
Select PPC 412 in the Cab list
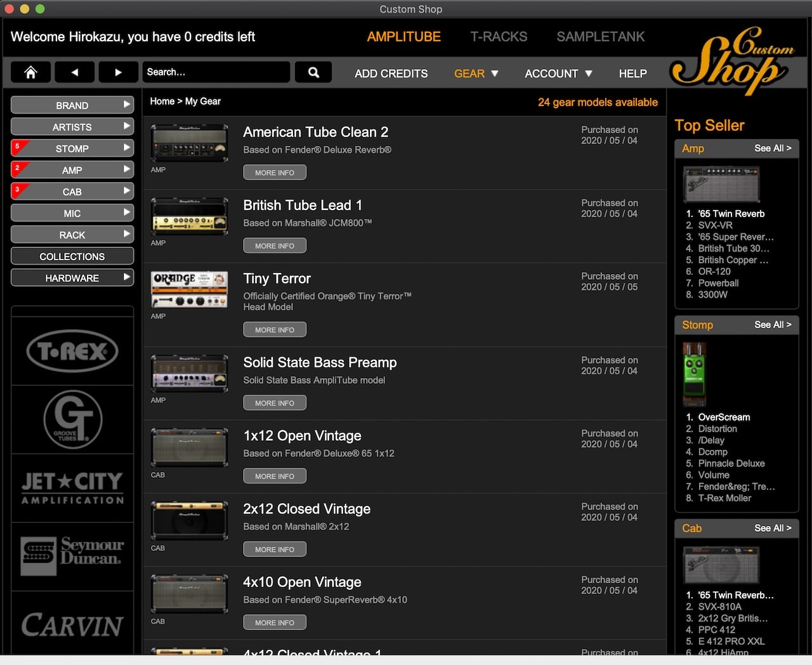(x=717, y=629)
